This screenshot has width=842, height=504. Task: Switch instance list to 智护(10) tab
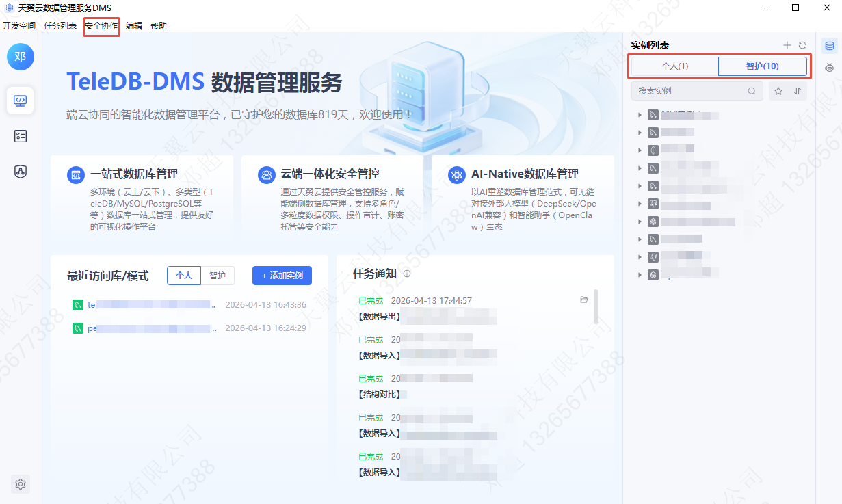tap(763, 66)
